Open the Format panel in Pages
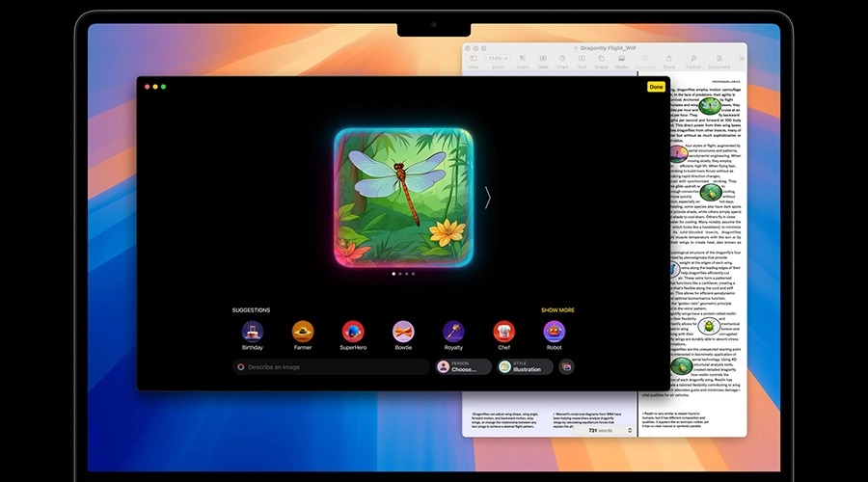Viewport: 868px width, 482px height. coord(692,60)
